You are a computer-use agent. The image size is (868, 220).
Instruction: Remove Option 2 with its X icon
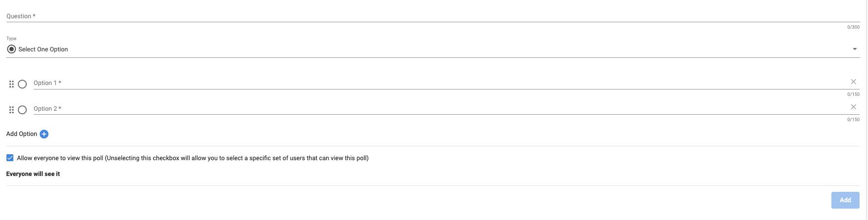tap(853, 107)
